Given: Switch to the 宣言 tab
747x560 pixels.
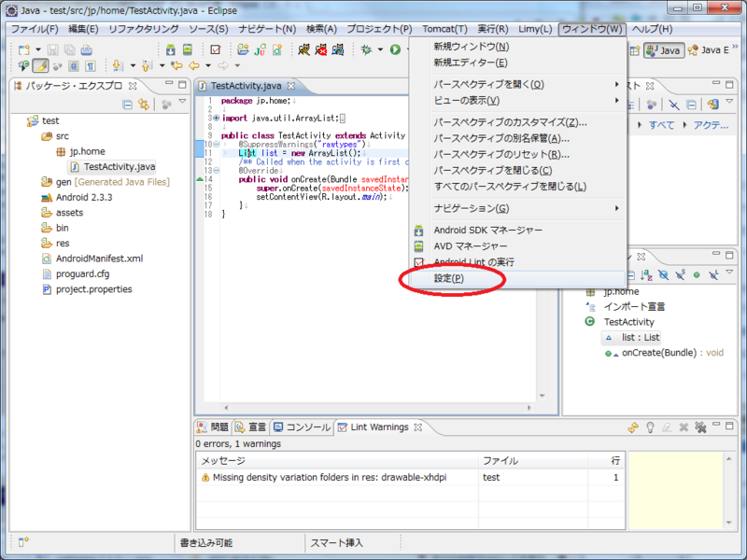Looking at the screenshot, I should point(251,427).
